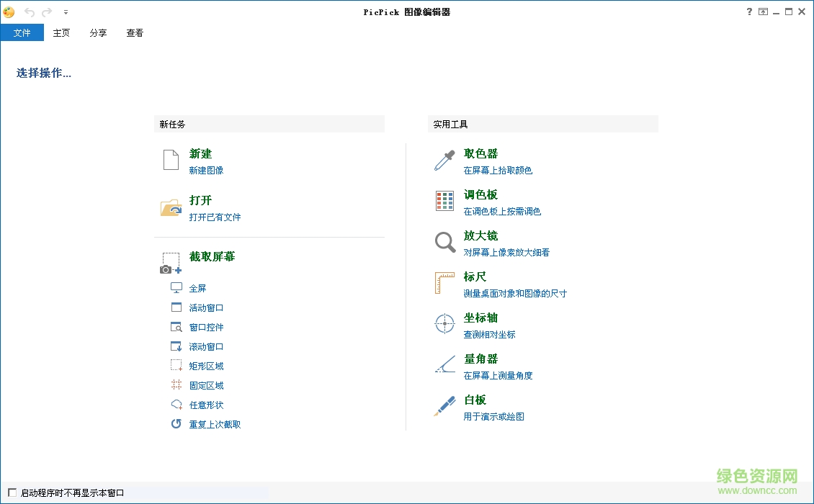Click 重复上次截取 repeat last capture
Image resolution: width=814 pixels, height=504 pixels.
point(214,424)
